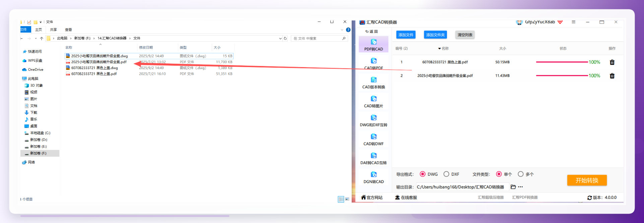Open the 汇帮PDF转换器 link

click(525, 198)
